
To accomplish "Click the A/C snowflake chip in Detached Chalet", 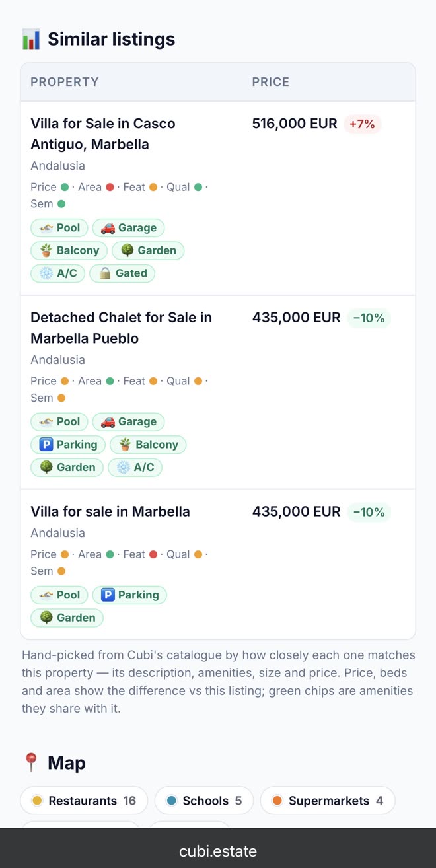I will (135, 468).
